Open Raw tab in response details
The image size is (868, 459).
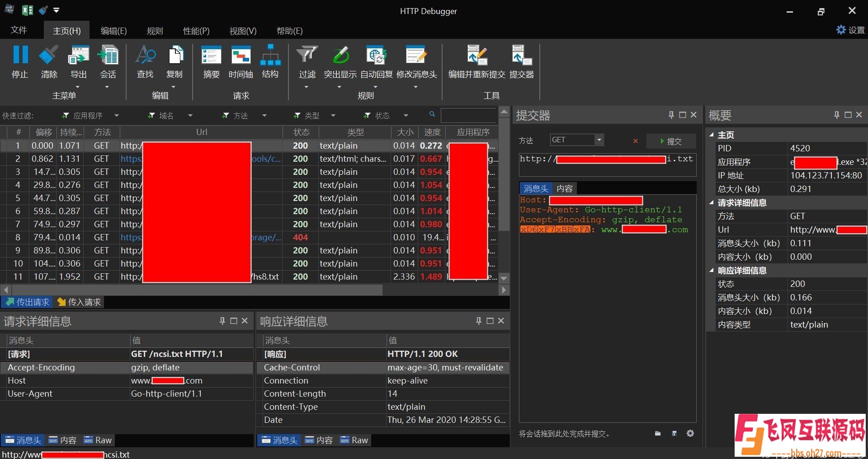pos(354,440)
